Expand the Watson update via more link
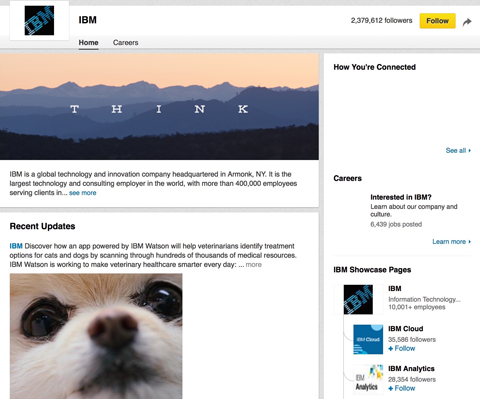 pyautogui.click(x=254, y=265)
